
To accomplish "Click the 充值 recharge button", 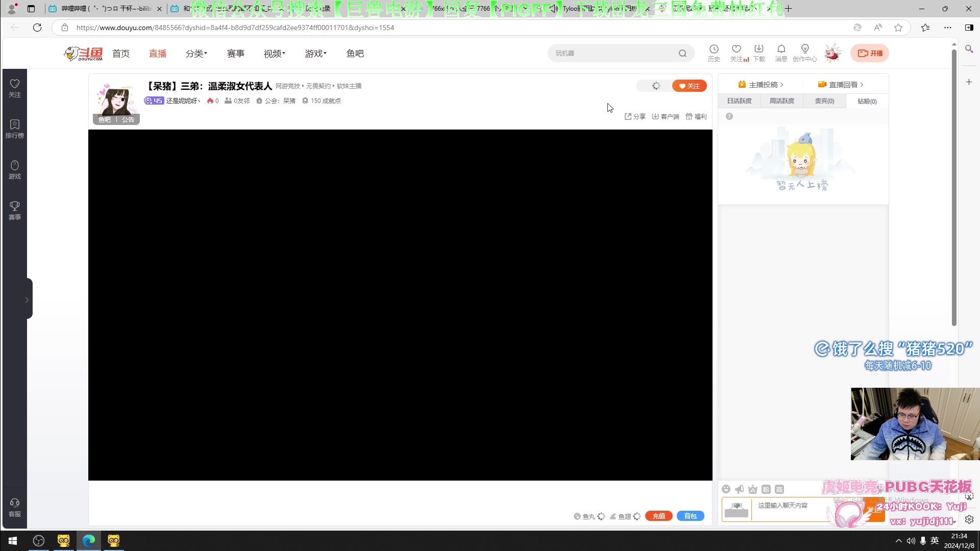I will pyautogui.click(x=659, y=516).
